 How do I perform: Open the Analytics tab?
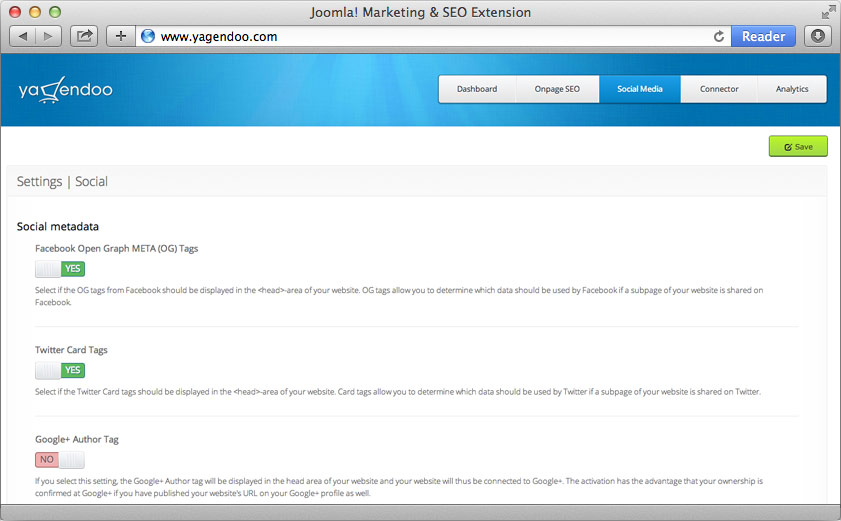792,89
